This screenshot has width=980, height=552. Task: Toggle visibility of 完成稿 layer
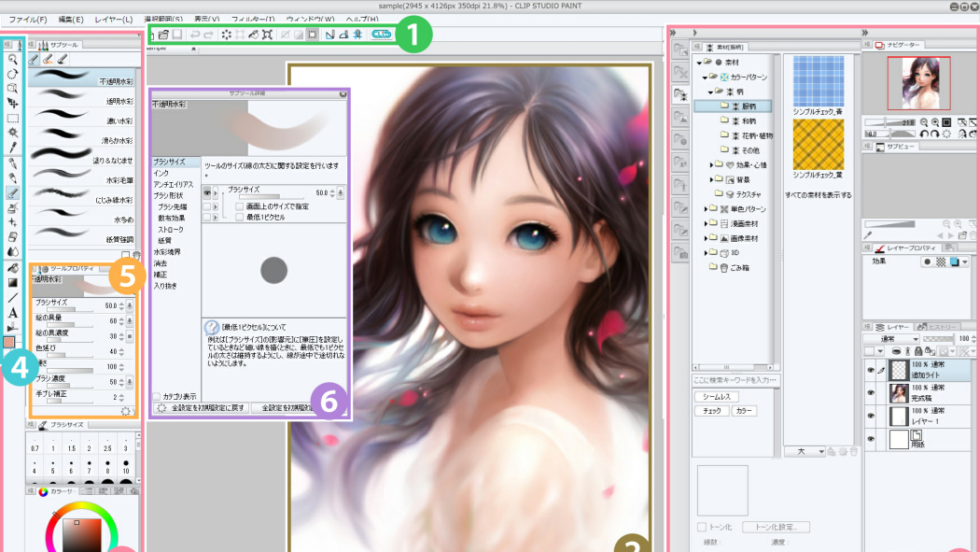click(x=871, y=392)
